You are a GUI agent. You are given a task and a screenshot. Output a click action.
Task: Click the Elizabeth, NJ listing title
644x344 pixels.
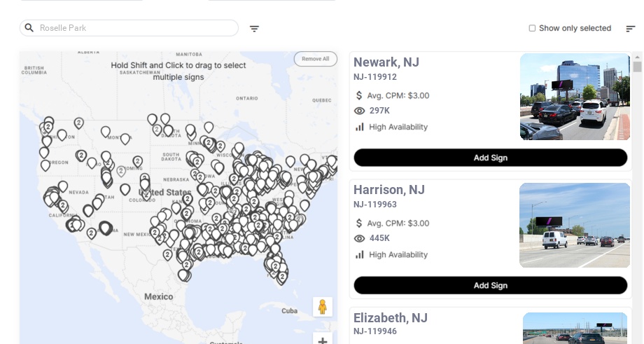point(391,318)
